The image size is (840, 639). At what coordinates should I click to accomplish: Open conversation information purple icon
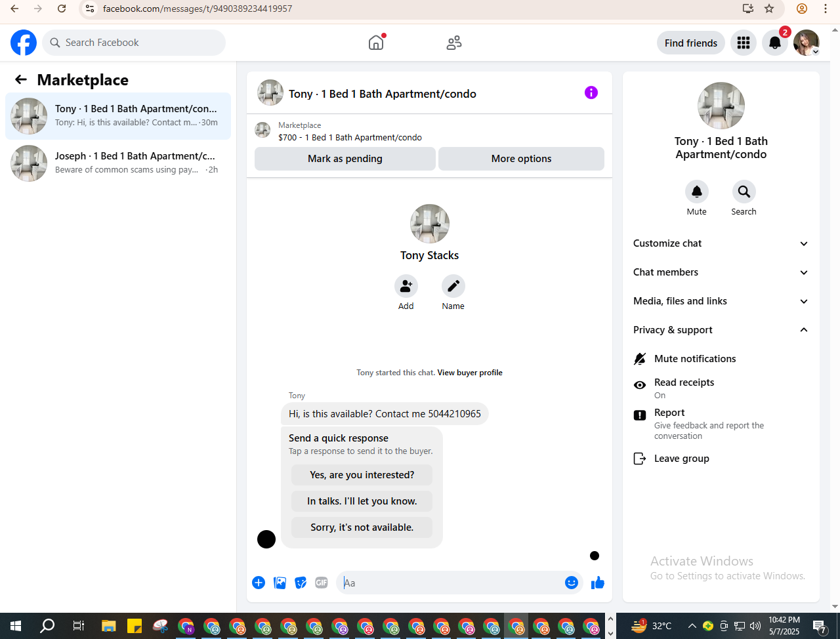pos(591,93)
